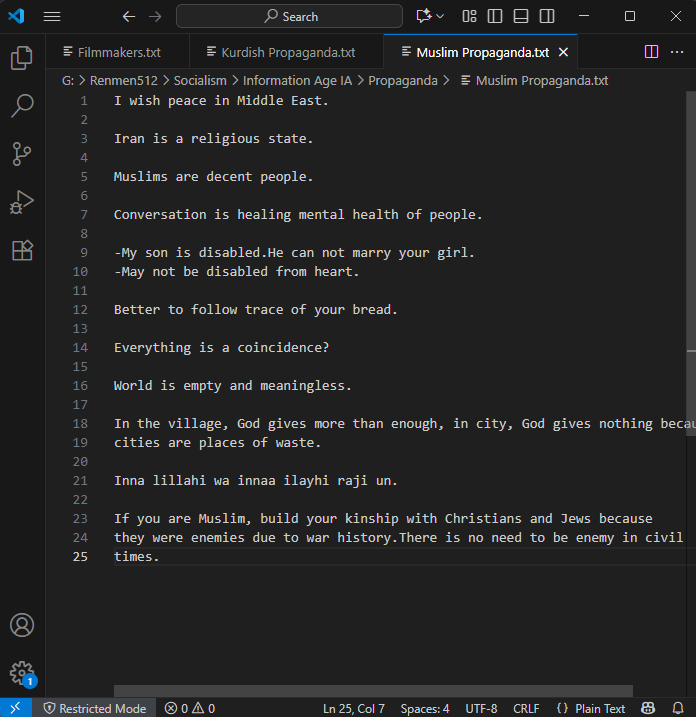Open the editor's More Actions ellipsis menu

point(677,52)
